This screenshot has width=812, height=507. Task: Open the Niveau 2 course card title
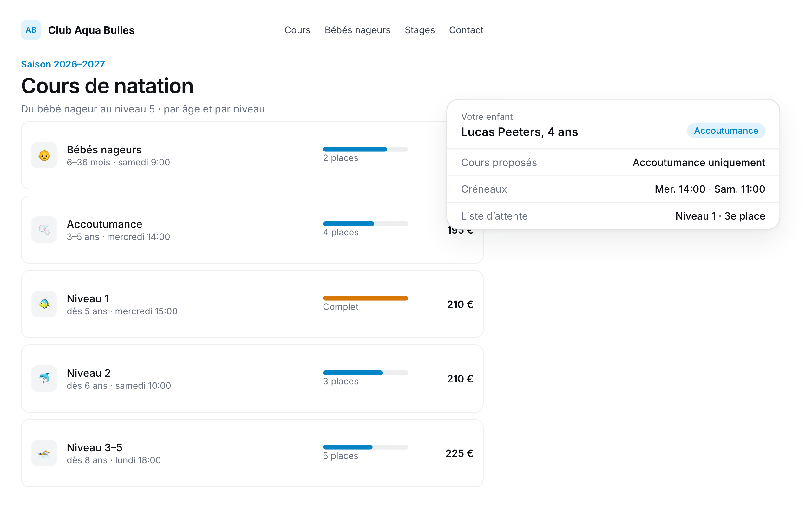[x=88, y=373]
